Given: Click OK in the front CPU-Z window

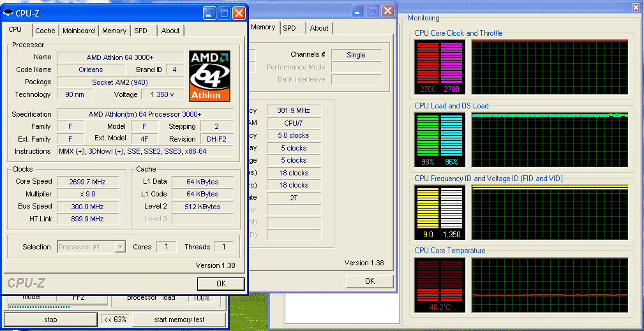Looking at the screenshot, I should [221, 284].
